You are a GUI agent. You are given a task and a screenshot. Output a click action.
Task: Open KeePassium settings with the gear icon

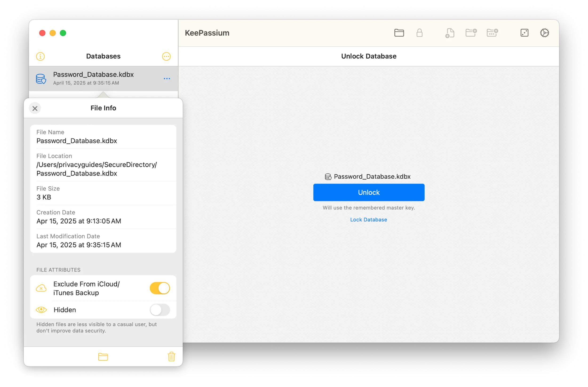point(545,33)
